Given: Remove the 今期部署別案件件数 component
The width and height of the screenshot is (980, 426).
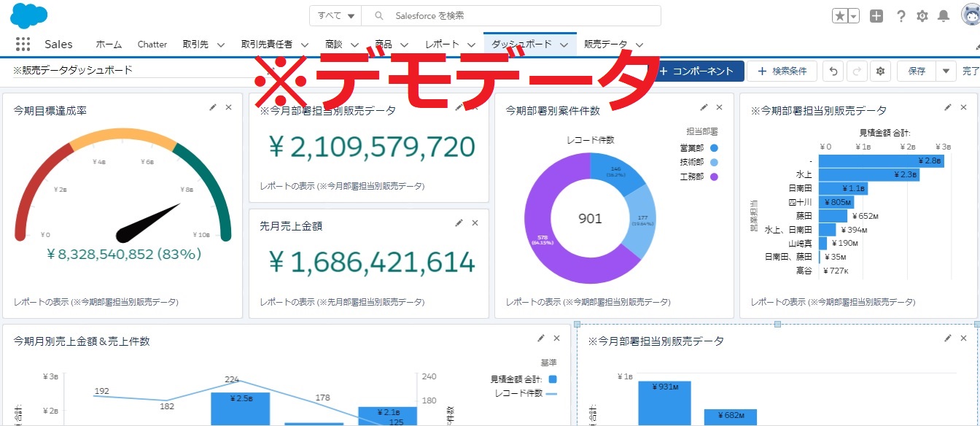Looking at the screenshot, I should pyautogui.click(x=719, y=107).
